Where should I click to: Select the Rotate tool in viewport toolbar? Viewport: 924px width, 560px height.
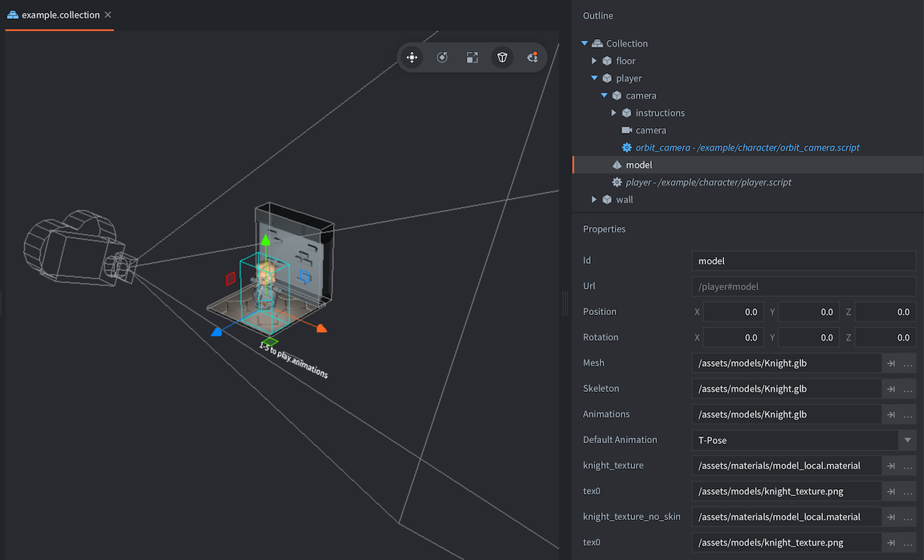point(442,57)
